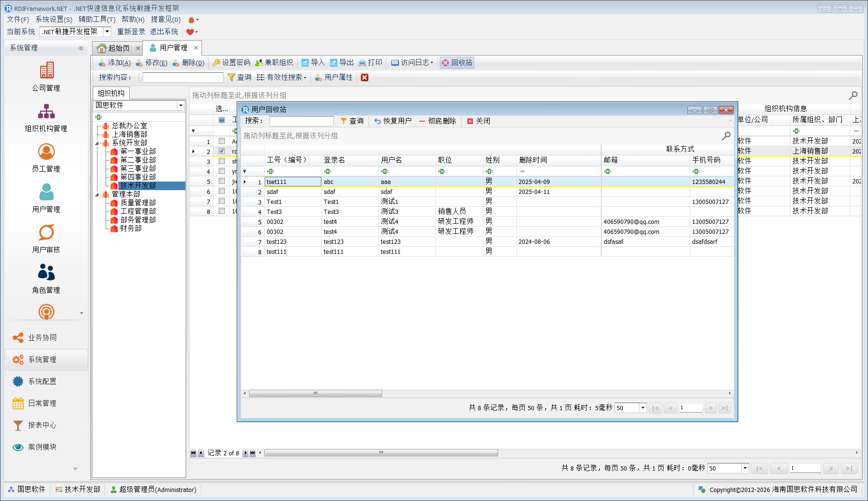
Task: Click 彻底删除 to permanently delete user
Action: point(437,121)
